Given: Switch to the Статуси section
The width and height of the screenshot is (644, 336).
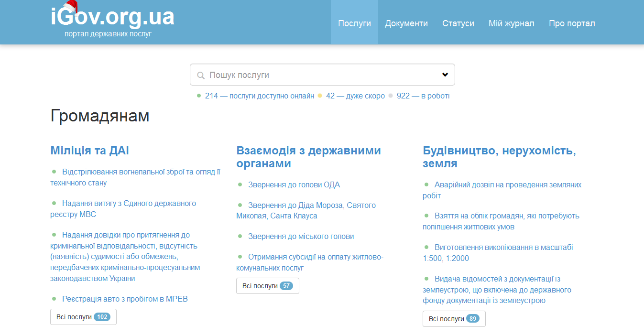Looking at the screenshot, I should [x=458, y=22].
